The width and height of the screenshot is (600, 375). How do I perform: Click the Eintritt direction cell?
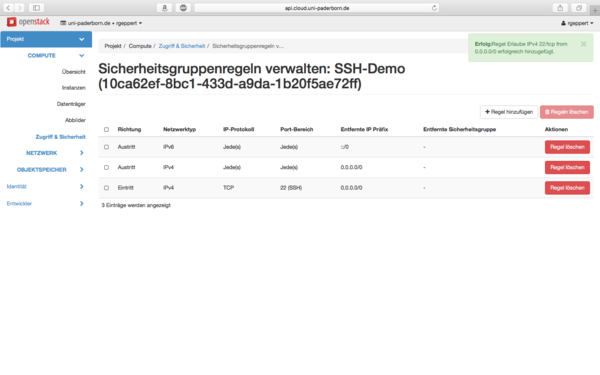coord(126,188)
